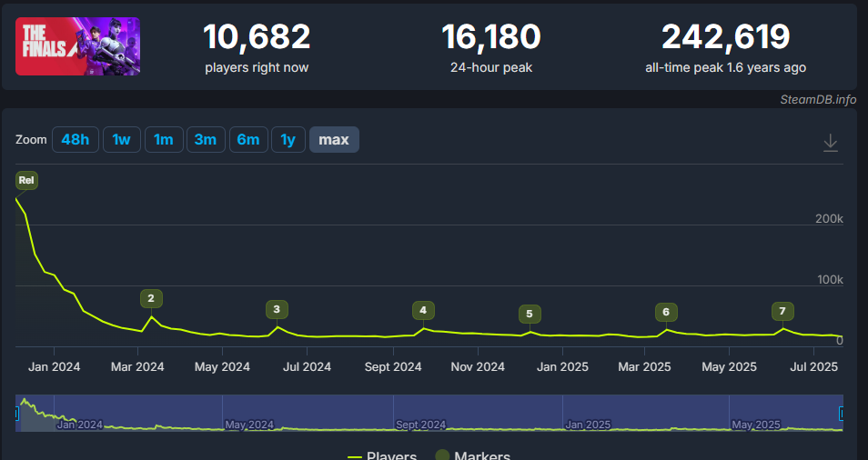Toggle the Markers series in legend

point(473,456)
